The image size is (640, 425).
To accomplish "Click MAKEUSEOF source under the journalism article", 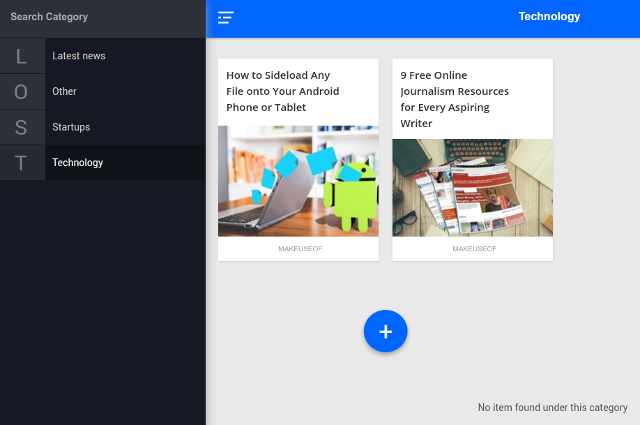I will (474, 249).
